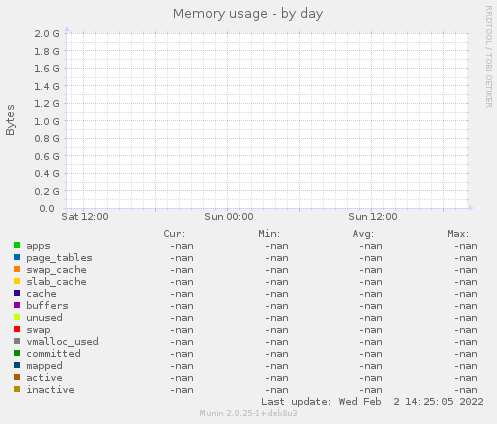Click the active brown legend swatch
The width and height of the screenshot is (497, 424).
point(17,377)
